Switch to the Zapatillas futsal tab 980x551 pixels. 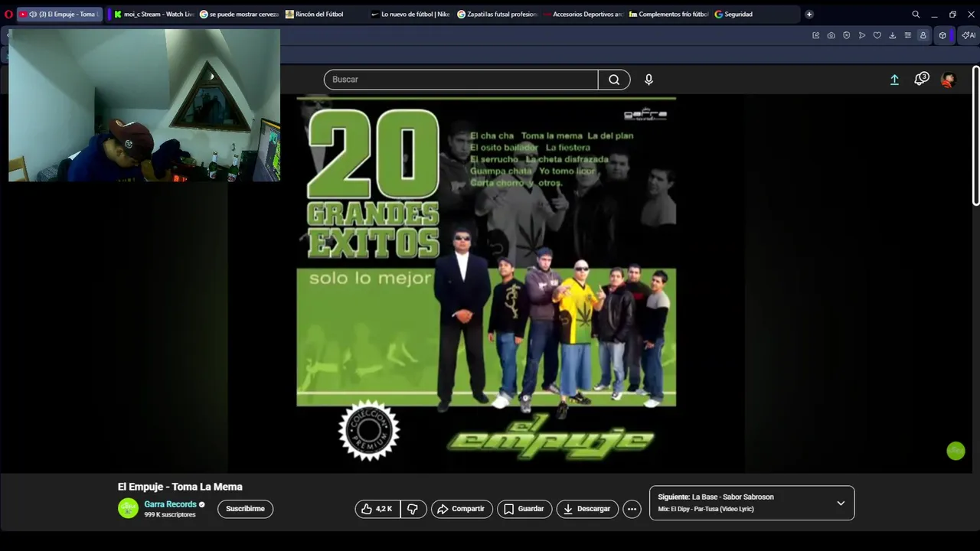496,14
